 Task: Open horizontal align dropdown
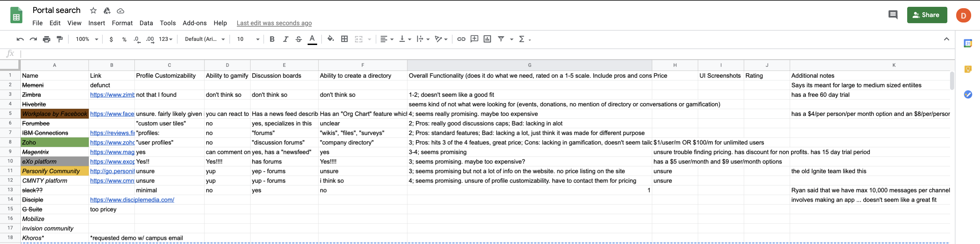(x=387, y=39)
